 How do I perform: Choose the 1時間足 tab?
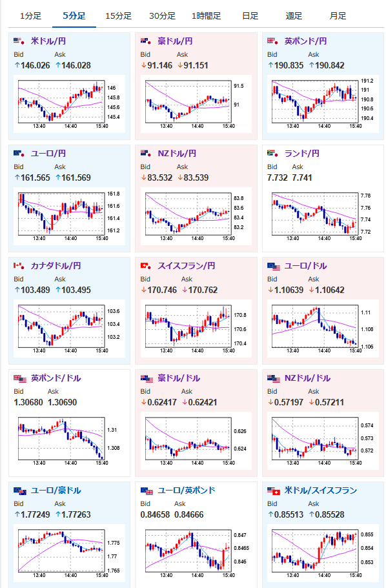tap(206, 16)
